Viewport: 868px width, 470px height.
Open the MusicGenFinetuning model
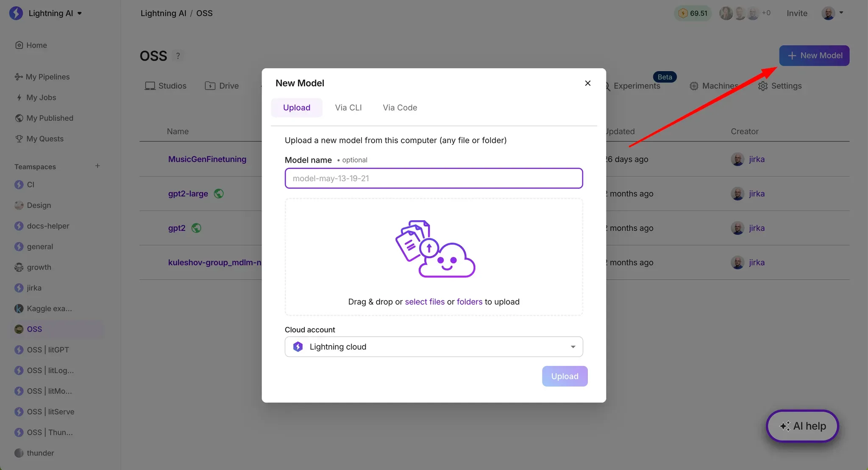pos(207,159)
